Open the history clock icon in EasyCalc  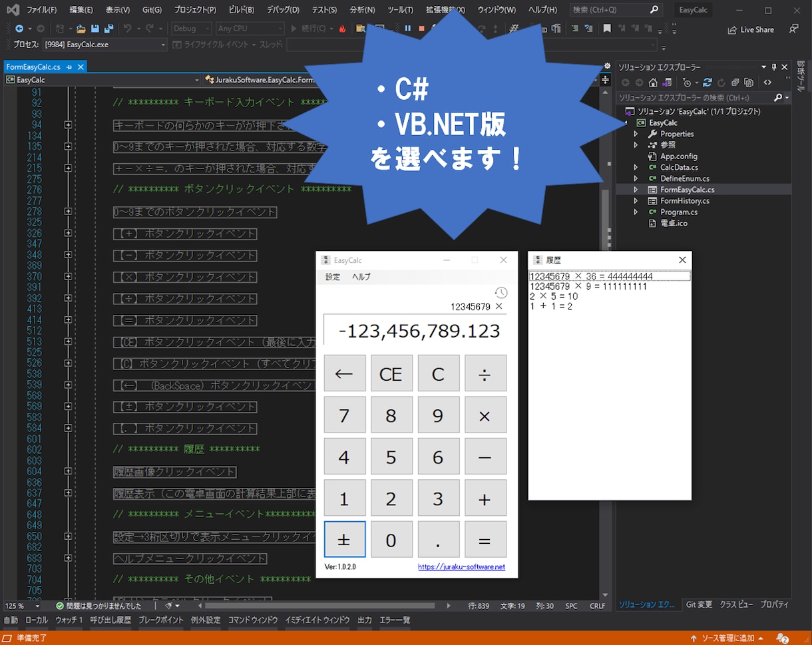pyautogui.click(x=501, y=293)
